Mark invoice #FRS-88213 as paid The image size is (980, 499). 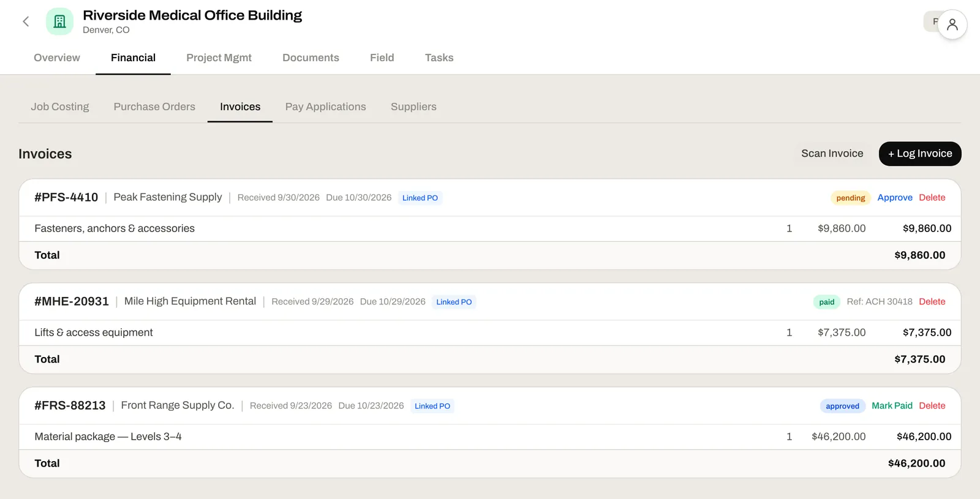[892, 406]
